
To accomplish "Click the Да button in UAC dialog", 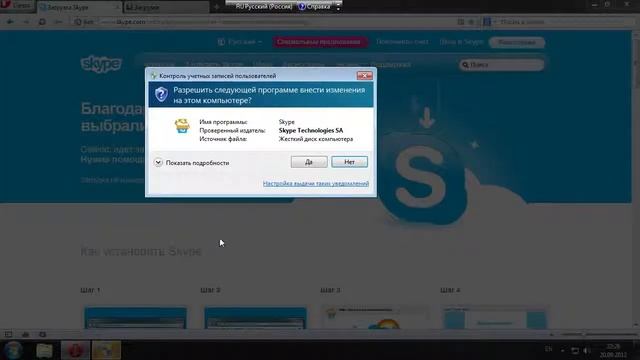I will 309,162.
